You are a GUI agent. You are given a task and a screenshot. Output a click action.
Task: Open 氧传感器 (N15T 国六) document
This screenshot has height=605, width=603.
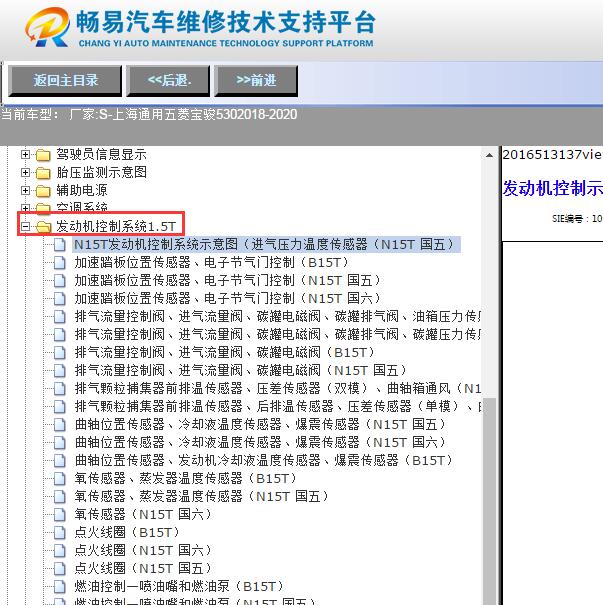[x=143, y=514]
